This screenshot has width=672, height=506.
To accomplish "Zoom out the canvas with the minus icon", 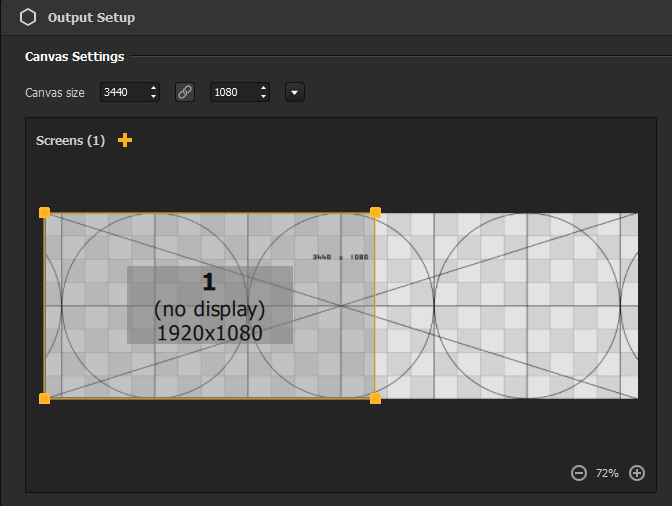I will (x=579, y=472).
